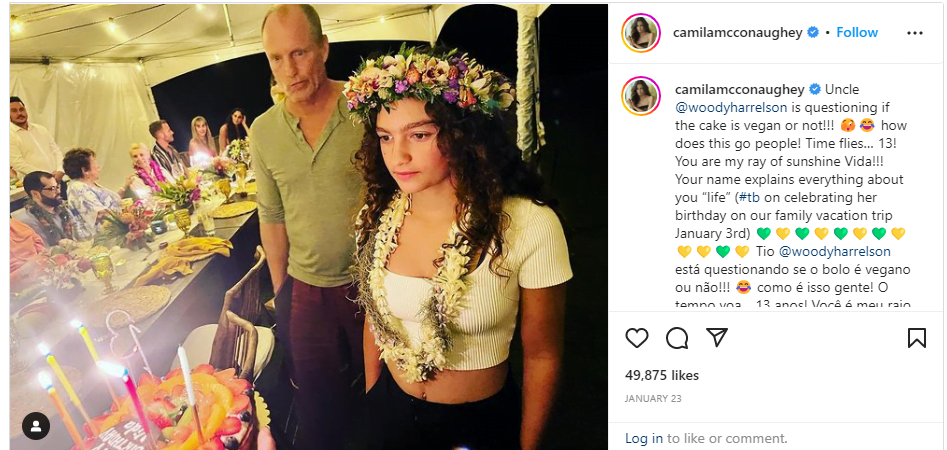Share post using paper plane icon

(717, 338)
